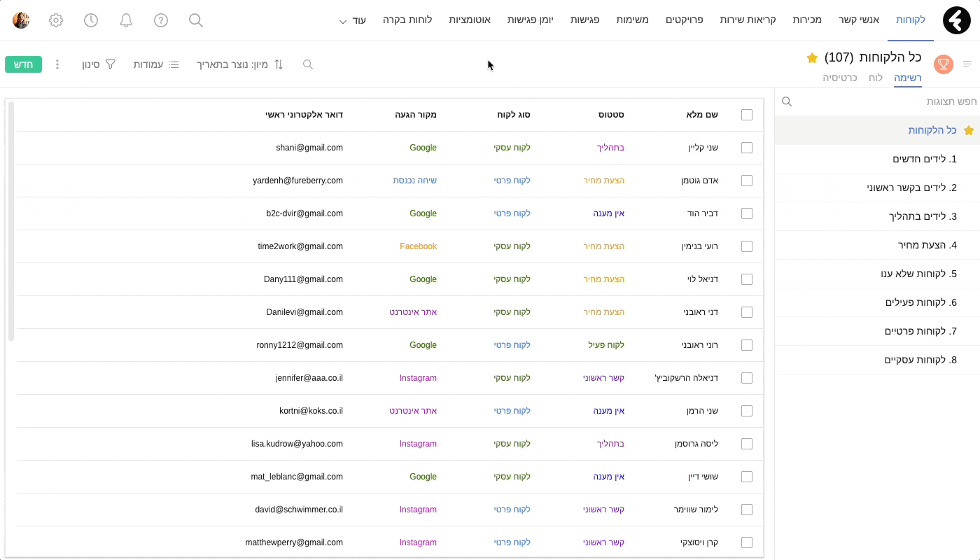The width and height of the screenshot is (980, 560).
Task: Click the שם מלא column header
Action: click(x=701, y=115)
